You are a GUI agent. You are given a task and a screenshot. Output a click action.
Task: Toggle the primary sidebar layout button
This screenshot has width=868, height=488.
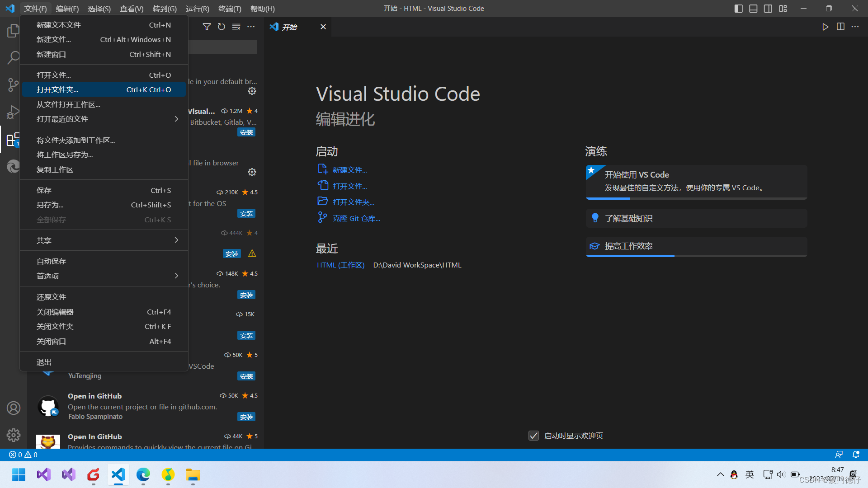pos(739,9)
